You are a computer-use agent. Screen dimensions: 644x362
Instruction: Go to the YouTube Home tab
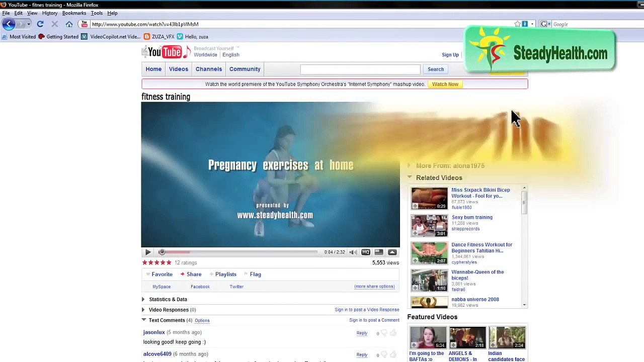click(x=153, y=69)
